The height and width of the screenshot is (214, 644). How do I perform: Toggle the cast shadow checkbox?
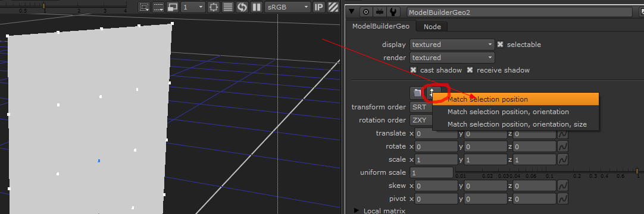(x=414, y=70)
